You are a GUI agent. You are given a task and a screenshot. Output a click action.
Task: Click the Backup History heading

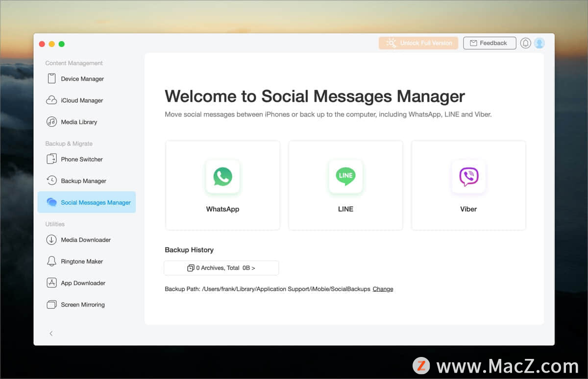tap(189, 250)
